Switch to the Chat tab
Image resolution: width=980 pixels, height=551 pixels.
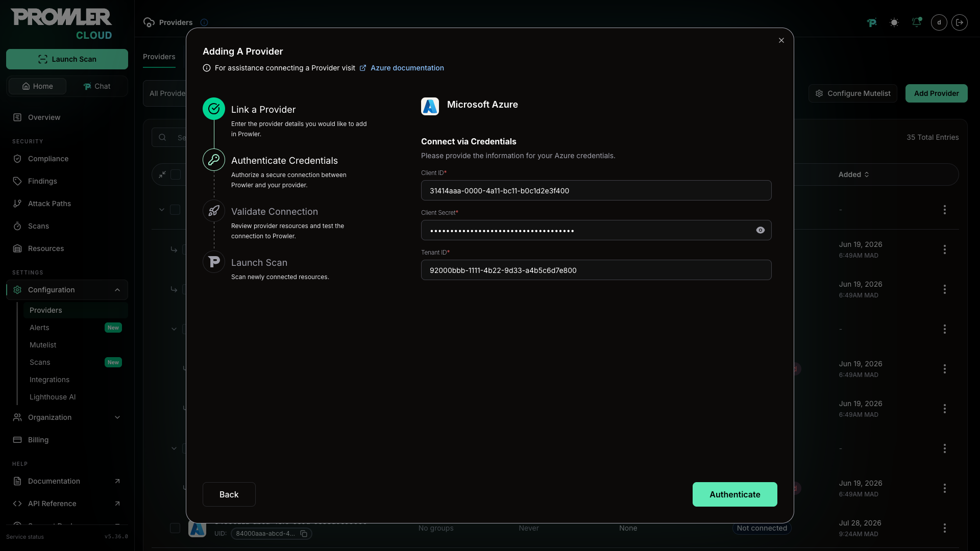point(96,86)
